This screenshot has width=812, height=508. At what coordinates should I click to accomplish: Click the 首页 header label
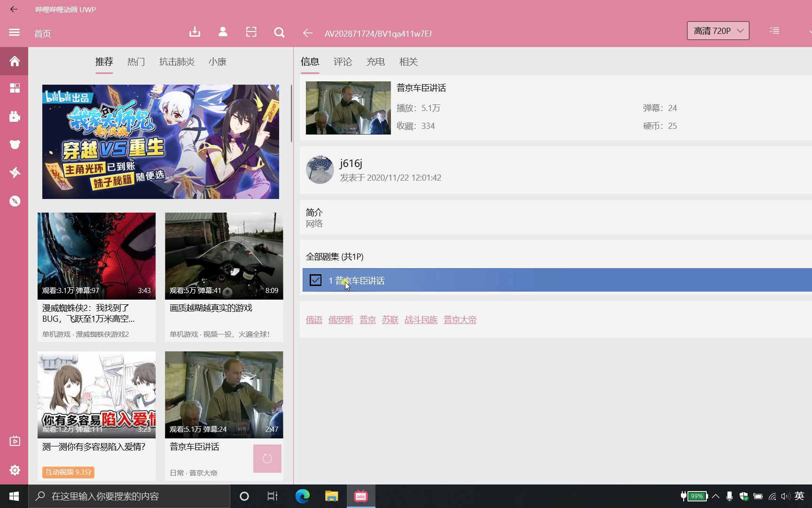coord(42,33)
